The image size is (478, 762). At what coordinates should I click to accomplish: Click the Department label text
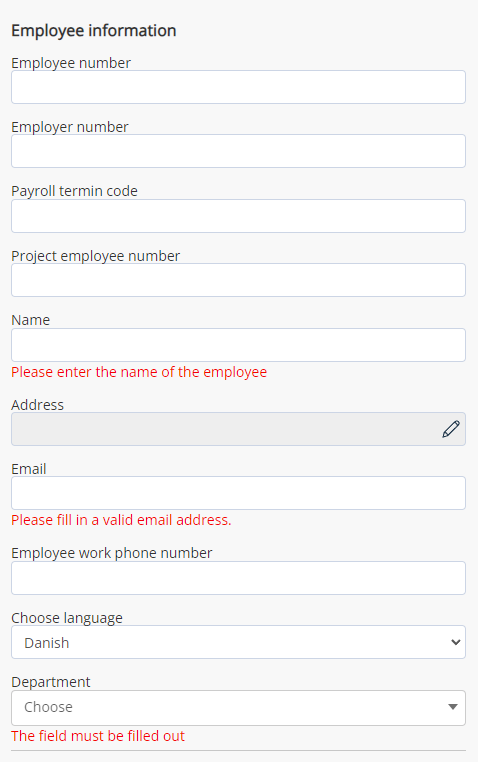51,682
